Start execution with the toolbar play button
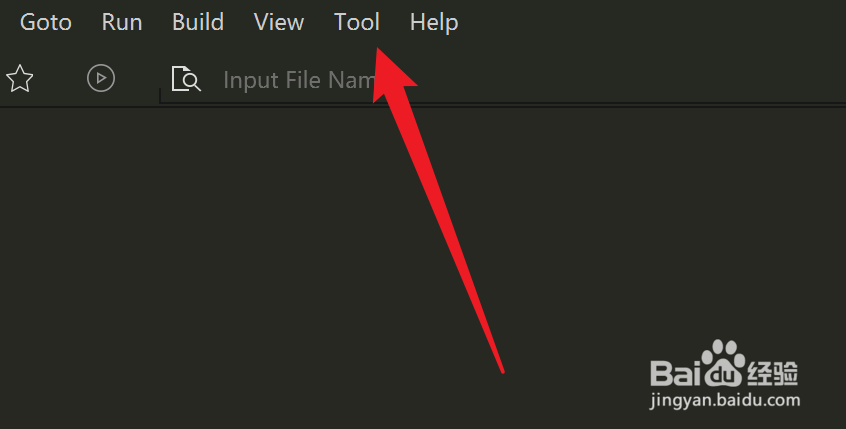Image resolution: width=846 pixels, height=429 pixels. coord(101,78)
